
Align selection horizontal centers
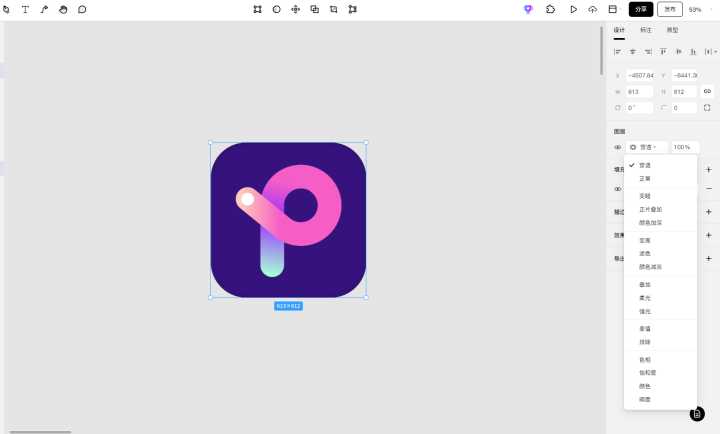[x=633, y=51]
